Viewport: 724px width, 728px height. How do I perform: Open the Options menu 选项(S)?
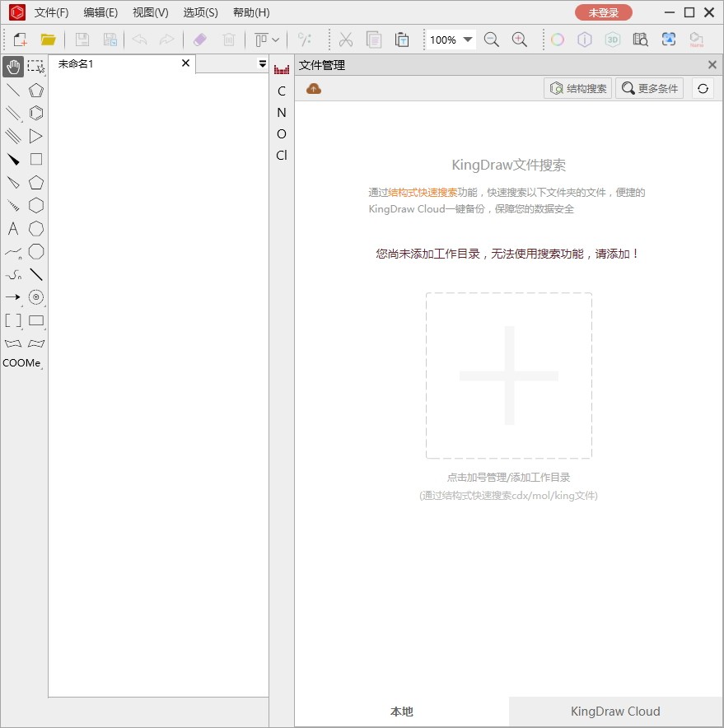click(x=201, y=12)
